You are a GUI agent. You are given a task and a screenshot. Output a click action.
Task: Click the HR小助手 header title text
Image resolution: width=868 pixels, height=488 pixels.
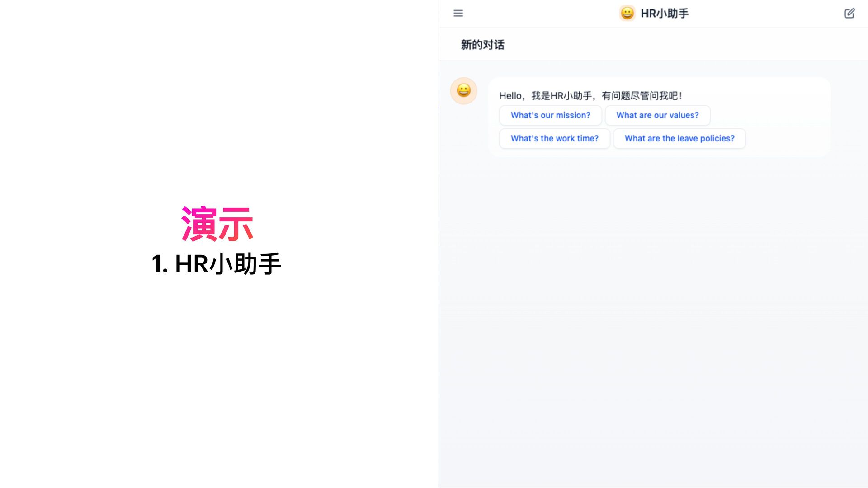[664, 14]
